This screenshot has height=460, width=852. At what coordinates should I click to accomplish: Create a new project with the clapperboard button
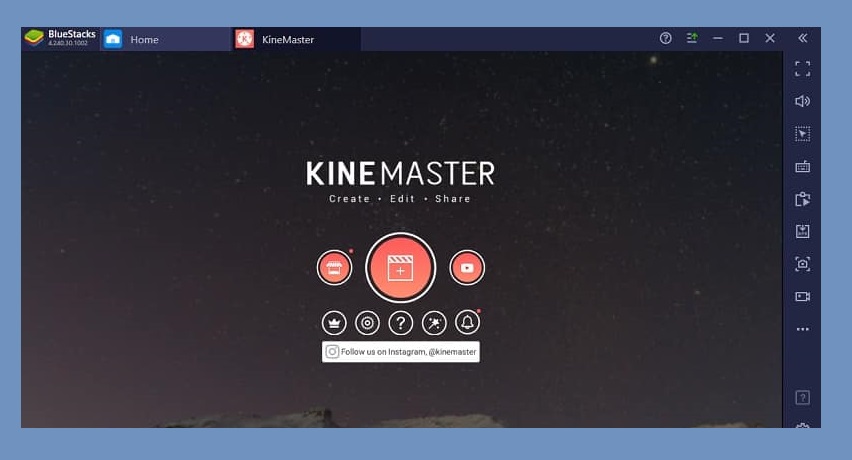coord(400,268)
